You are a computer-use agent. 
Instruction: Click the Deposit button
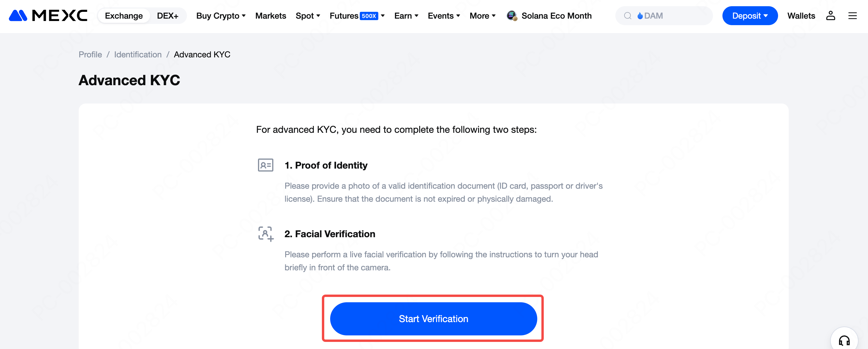[750, 16]
